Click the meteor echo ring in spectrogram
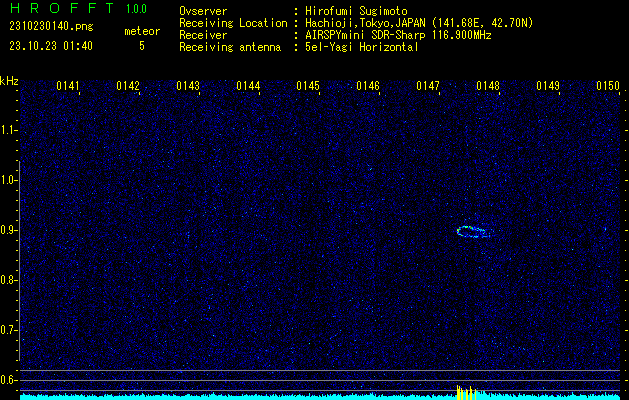Screen dimensions: 629x400 point(474,231)
